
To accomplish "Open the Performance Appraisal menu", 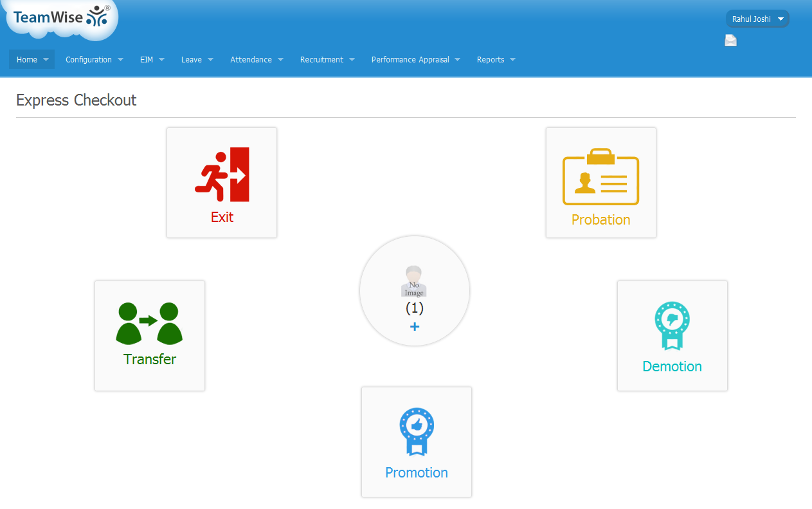I will tap(416, 60).
